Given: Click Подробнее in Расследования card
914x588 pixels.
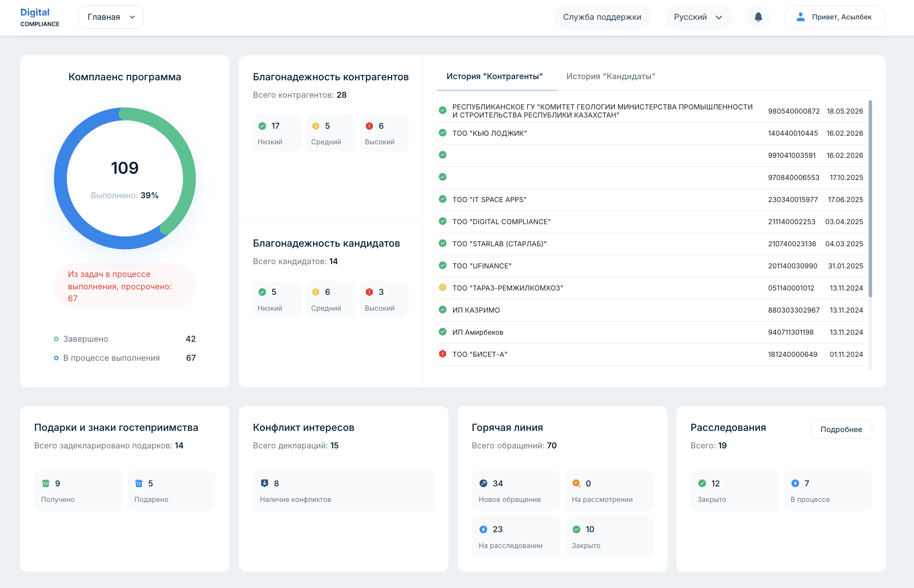Looking at the screenshot, I should coord(841,429).
